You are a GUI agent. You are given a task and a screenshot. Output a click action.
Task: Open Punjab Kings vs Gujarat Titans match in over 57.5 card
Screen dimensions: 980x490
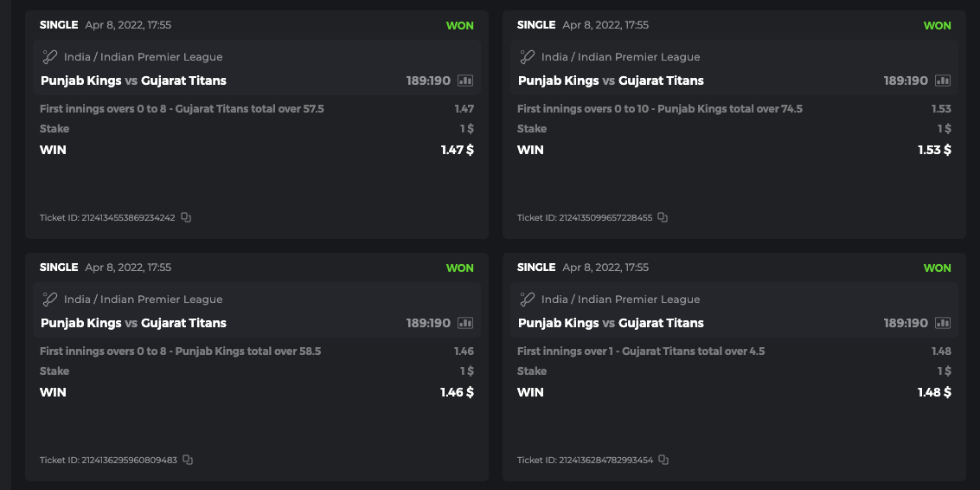(133, 81)
